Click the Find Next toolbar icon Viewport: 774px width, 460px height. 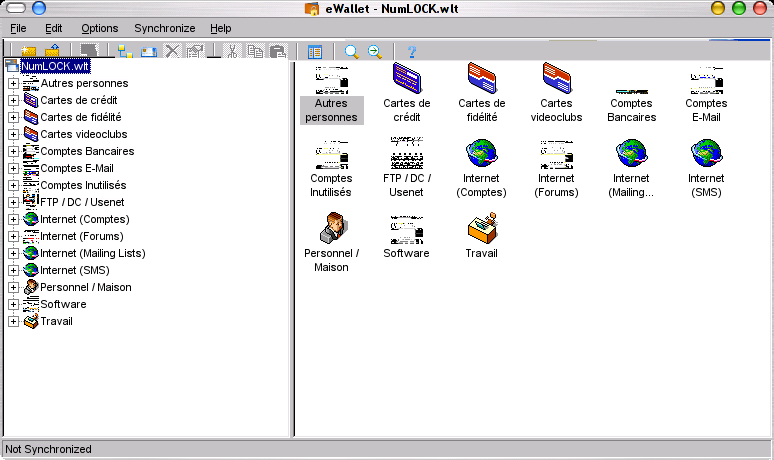coord(375,51)
